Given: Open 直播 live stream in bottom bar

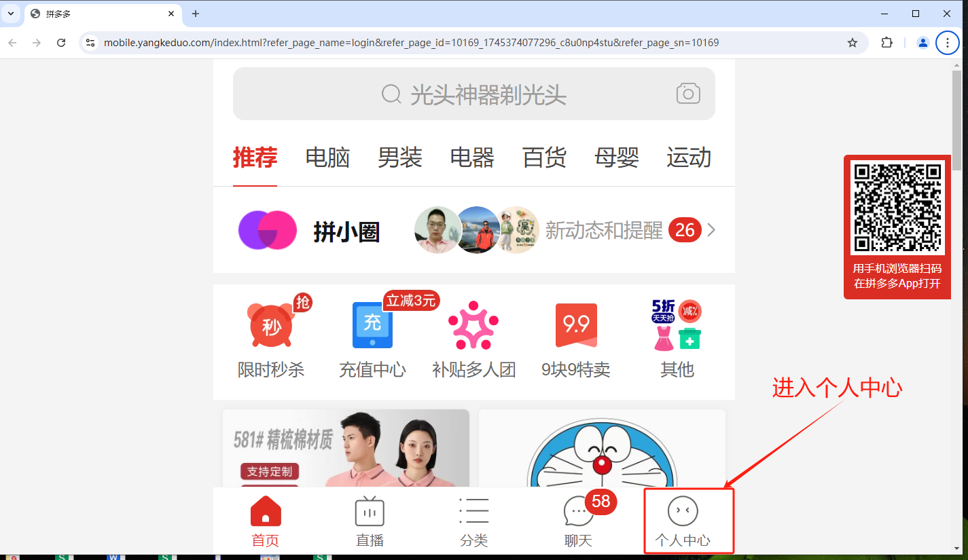Looking at the screenshot, I should tap(370, 521).
